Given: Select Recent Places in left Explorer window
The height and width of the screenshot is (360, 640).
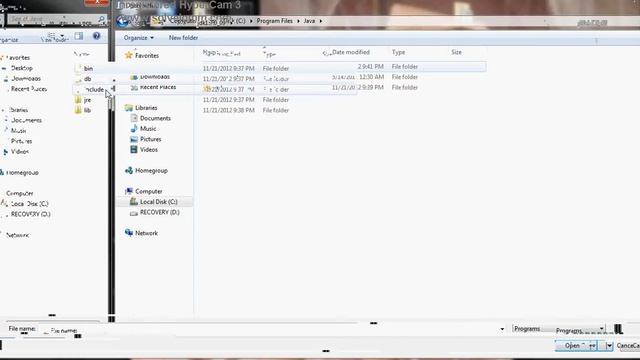Looking at the screenshot, I should (29, 89).
